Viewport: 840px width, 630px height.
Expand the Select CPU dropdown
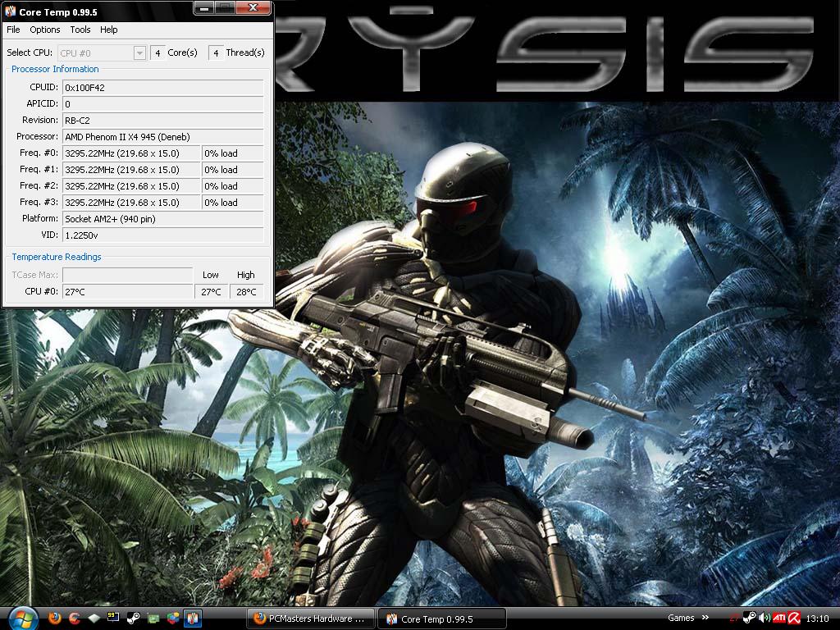click(139, 52)
